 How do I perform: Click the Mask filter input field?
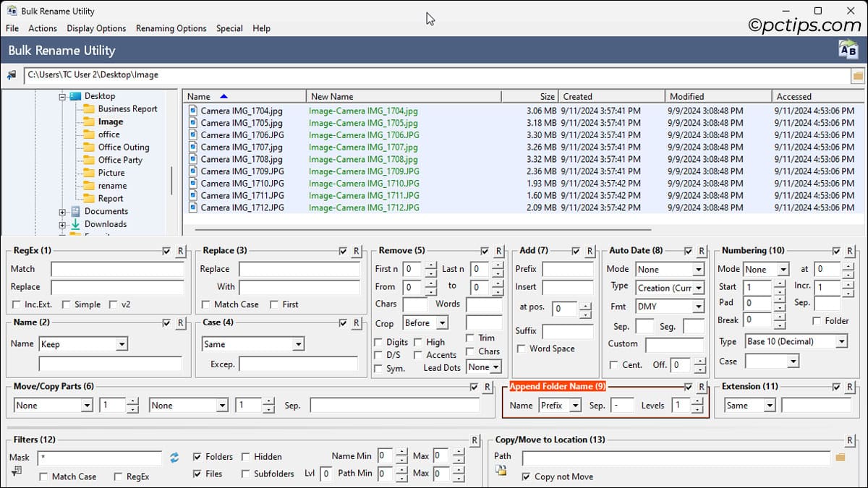click(x=101, y=458)
